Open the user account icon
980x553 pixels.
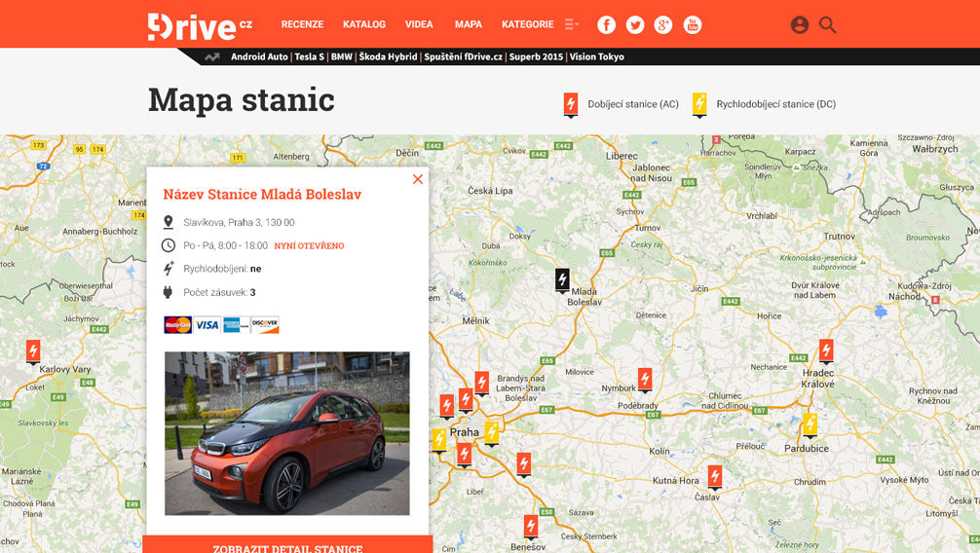click(800, 25)
